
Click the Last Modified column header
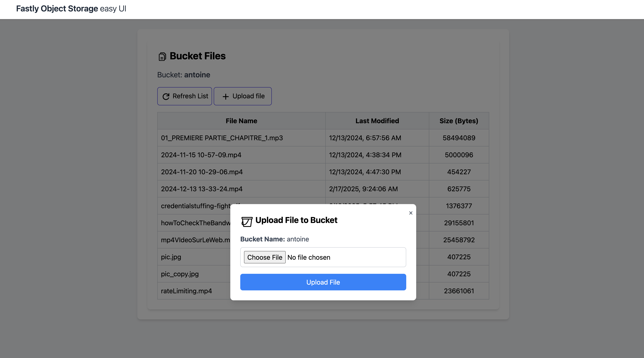377,121
